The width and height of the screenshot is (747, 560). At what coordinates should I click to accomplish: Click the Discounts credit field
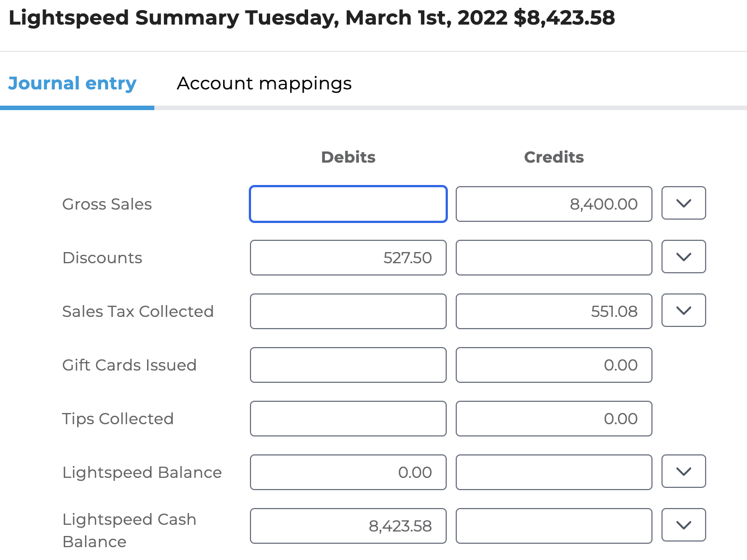tap(554, 258)
